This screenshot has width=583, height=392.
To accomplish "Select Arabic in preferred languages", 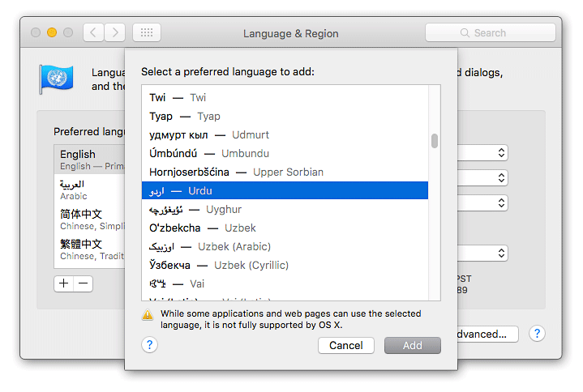I will [89, 190].
